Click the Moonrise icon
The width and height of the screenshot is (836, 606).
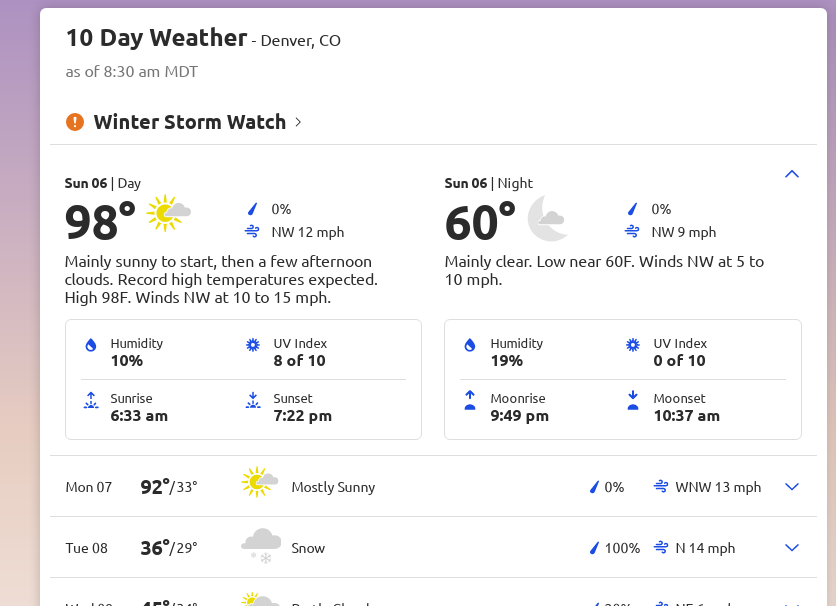[x=470, y=400]
